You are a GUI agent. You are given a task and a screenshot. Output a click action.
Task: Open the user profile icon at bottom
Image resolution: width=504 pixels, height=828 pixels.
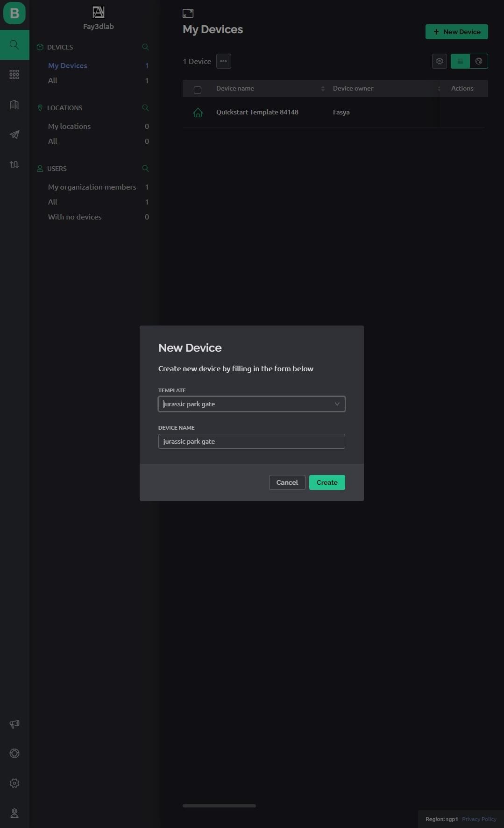coord(14,813)
